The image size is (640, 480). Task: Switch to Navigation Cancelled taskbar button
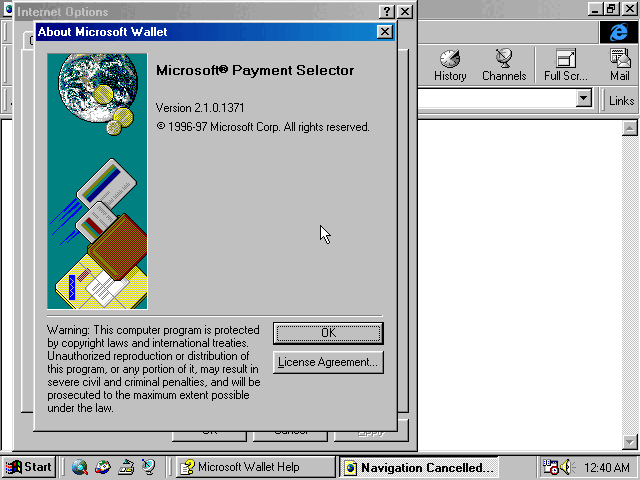click(x=419, y=467)
